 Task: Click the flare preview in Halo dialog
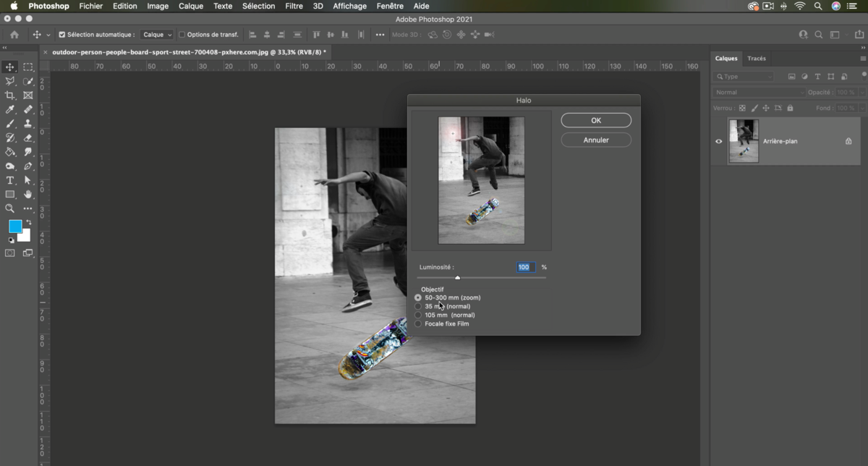(x=481, y=180)
